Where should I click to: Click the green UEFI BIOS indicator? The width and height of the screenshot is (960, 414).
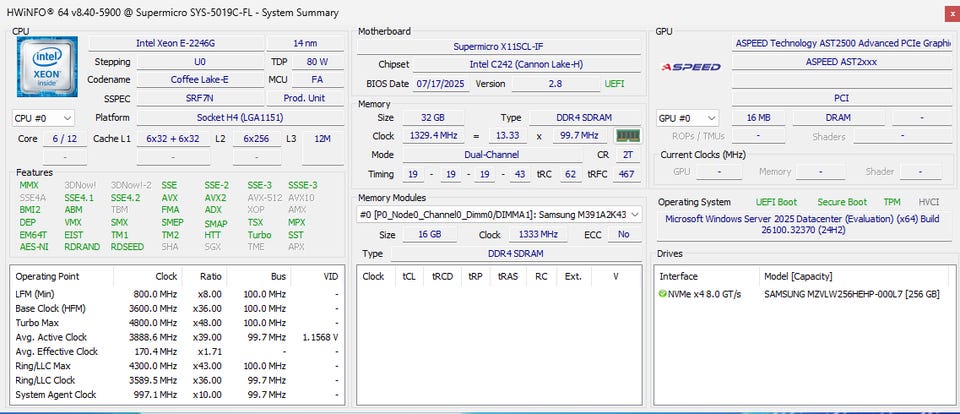(x=614, y=84)
